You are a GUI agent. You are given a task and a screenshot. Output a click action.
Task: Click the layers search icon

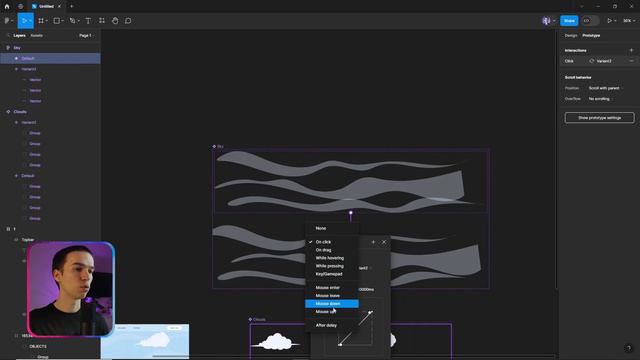tap(8, 36)
